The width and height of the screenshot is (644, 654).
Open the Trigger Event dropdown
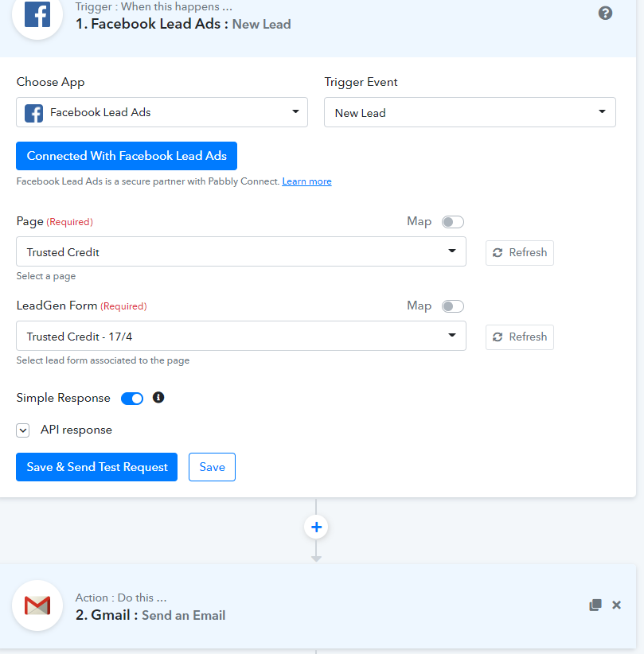[470, 112]
